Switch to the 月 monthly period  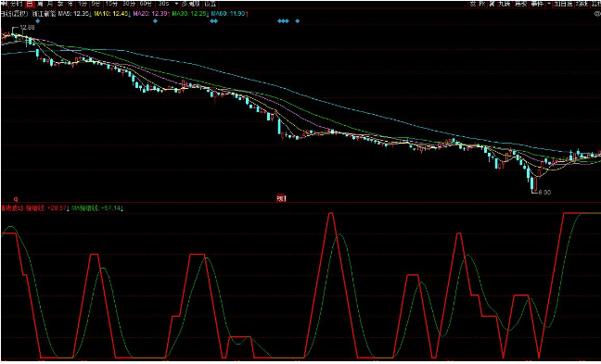(x=50, y=4)
